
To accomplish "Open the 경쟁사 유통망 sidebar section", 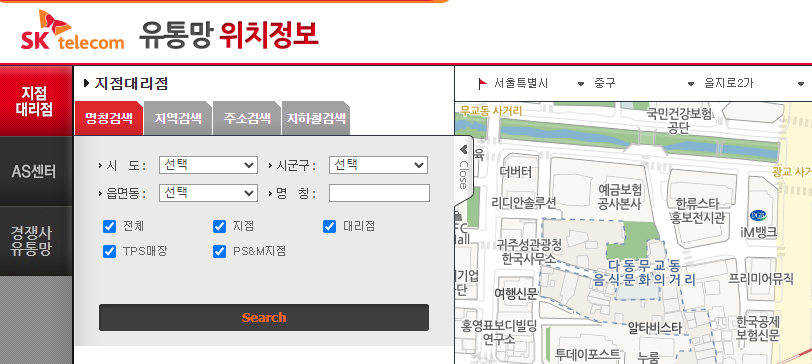I will pyautogui.click(x=36, y=241).
